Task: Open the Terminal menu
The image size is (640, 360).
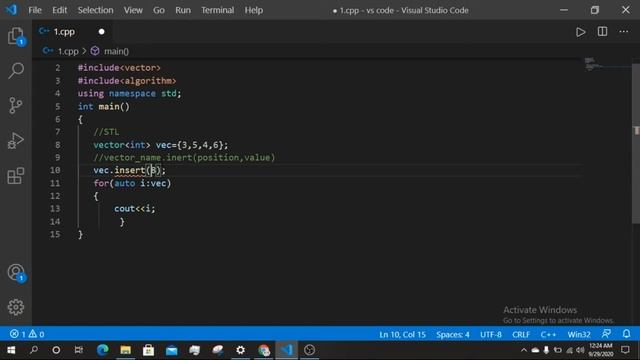Action: [218, 10]
